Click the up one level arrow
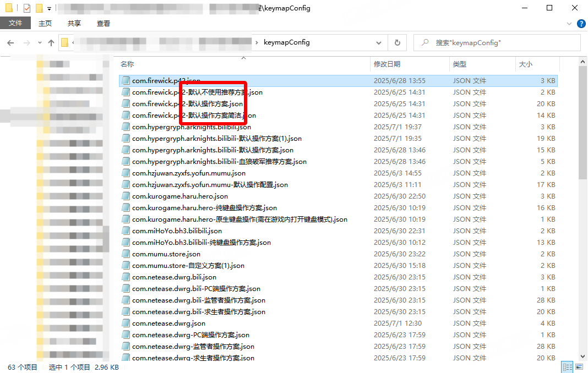588x373 pixels. [x=51, y=42]
